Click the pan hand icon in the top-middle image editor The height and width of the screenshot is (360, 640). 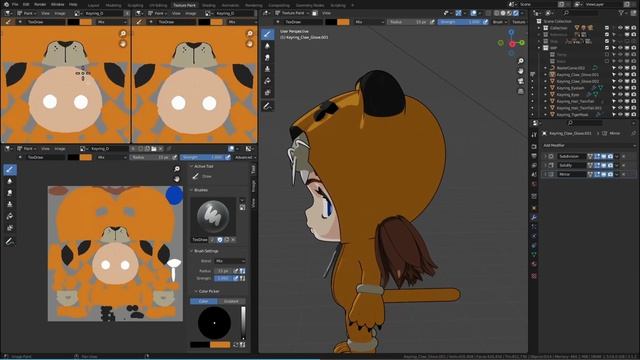(250, 44)
